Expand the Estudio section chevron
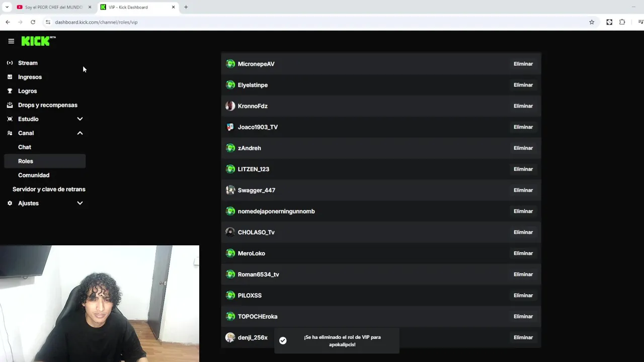Screen dimensions: 644x362 [x=79, y=119]
